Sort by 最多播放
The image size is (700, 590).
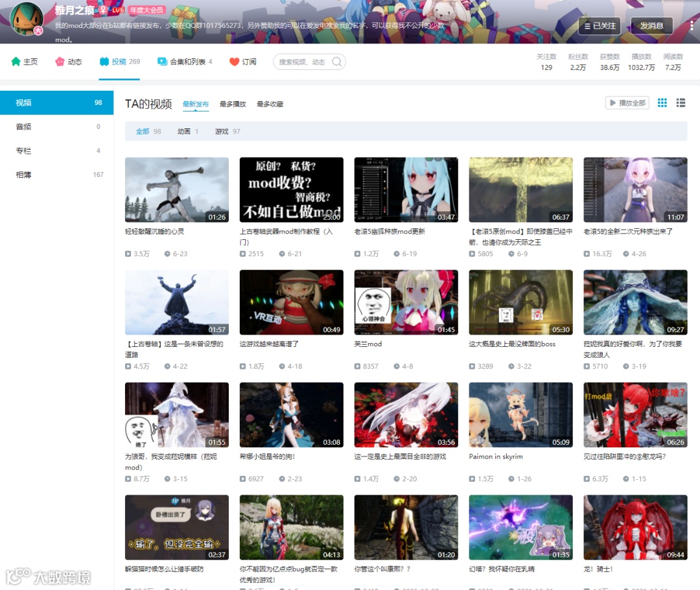(x=233, y=104)
